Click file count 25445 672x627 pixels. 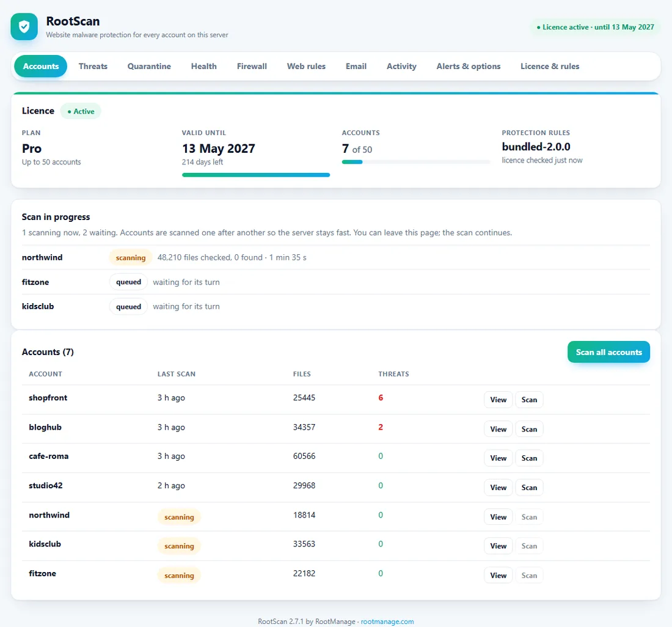[304, 398]
